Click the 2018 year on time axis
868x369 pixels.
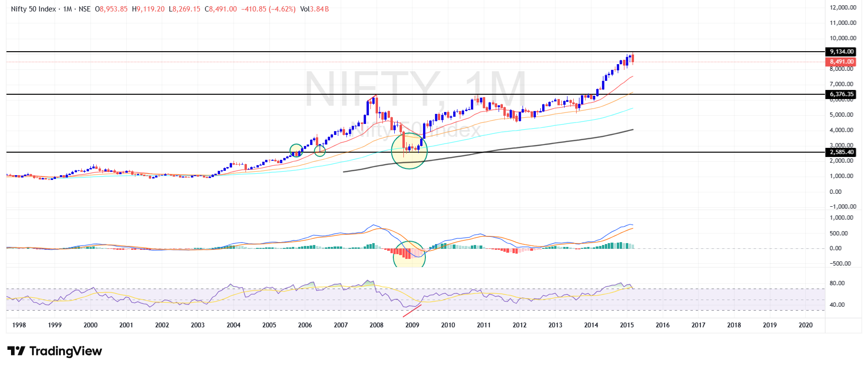[734, 325]
